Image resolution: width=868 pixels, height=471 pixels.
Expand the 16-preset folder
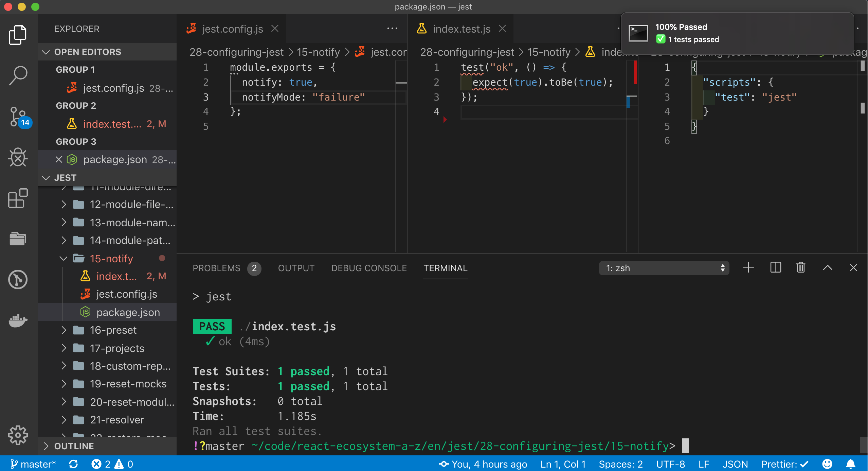click(107, 330)
